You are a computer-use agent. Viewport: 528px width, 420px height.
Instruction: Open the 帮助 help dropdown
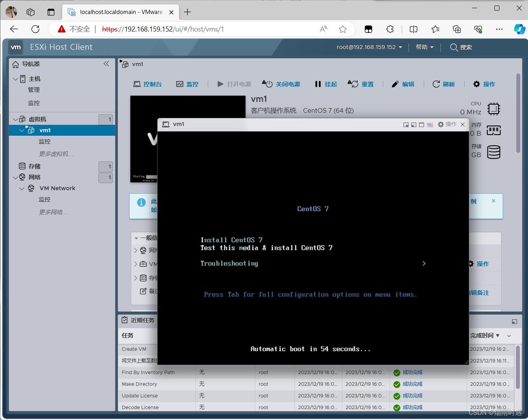click(x=425, y=47)
